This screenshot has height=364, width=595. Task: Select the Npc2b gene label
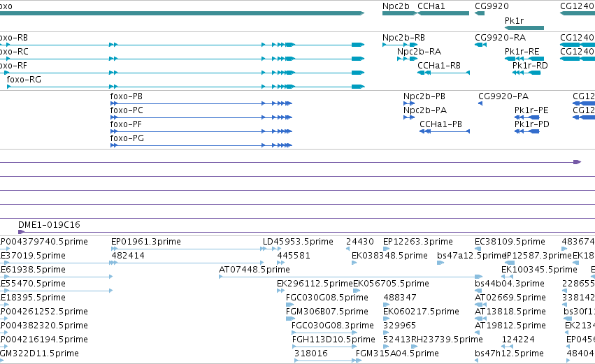pyautogui.click(x=396, y=6)
